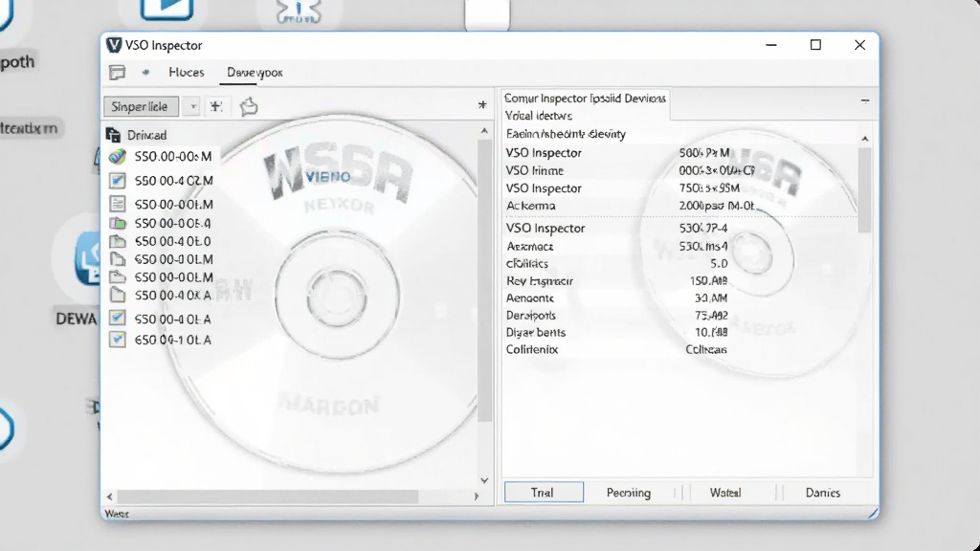Image resolution: width=980 pixels, height=551 pixels.
Task: Click the Aenoontc property label
Action: [x=530, y=298]
